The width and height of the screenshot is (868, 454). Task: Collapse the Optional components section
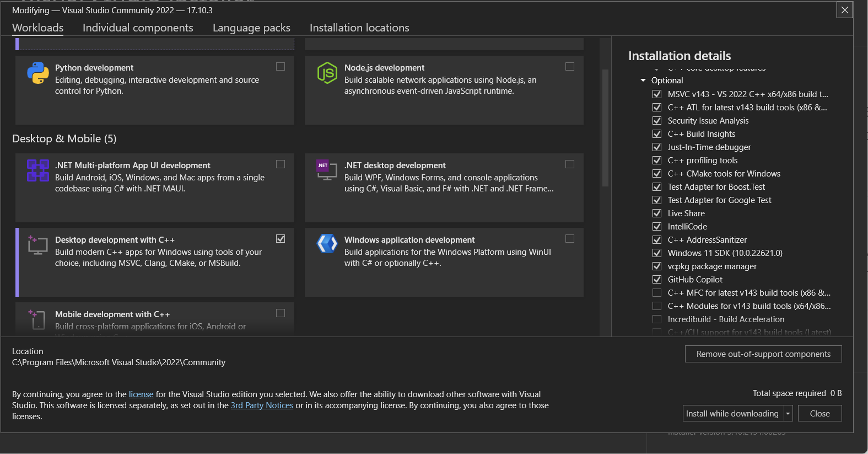click(x=643, y=81)
